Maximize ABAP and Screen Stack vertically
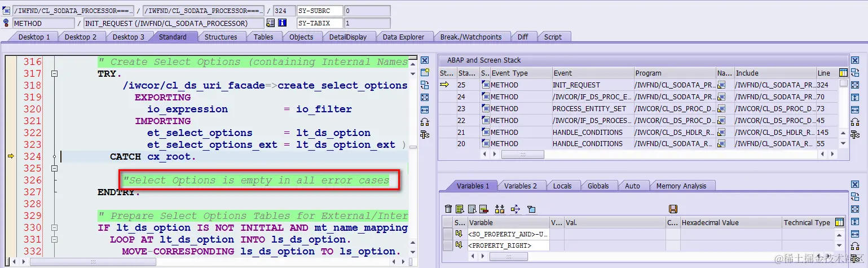 pyautogui.click(x=854, y=98)
